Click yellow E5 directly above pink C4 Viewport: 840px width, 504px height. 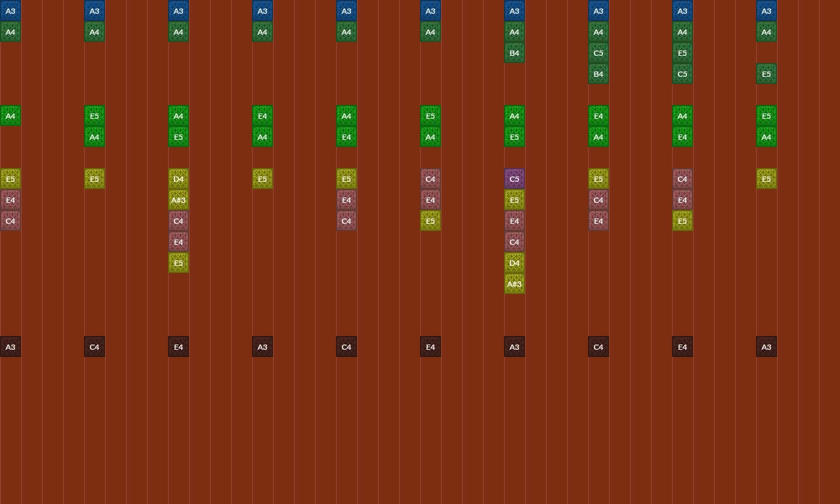tap(598, 178)
